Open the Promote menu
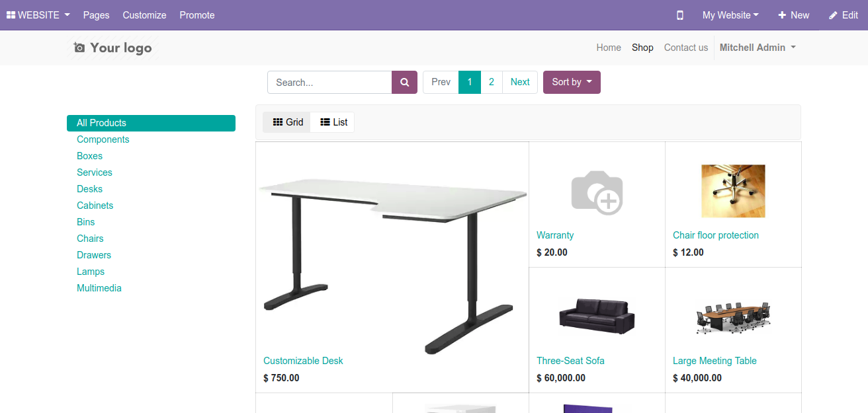This screenshot has width=868, height=413. pos(197,15)
